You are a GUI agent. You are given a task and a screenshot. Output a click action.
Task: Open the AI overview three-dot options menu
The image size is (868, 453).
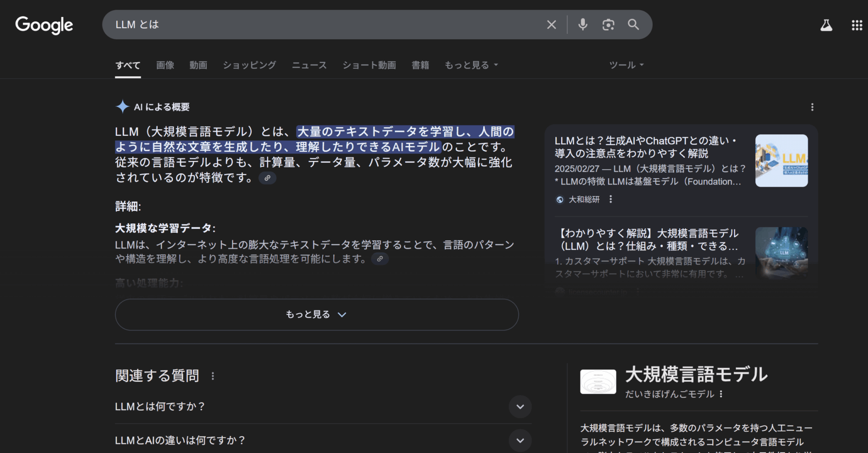coord(812,107)
